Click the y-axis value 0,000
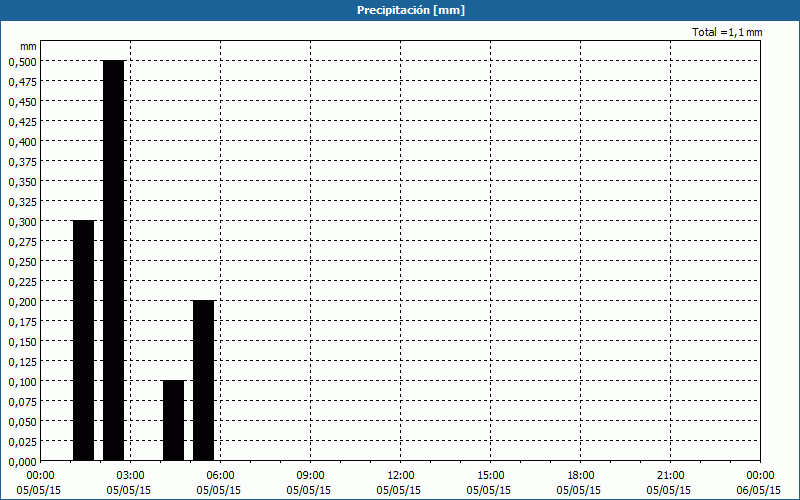800x500 pixels. click(23, 462)
